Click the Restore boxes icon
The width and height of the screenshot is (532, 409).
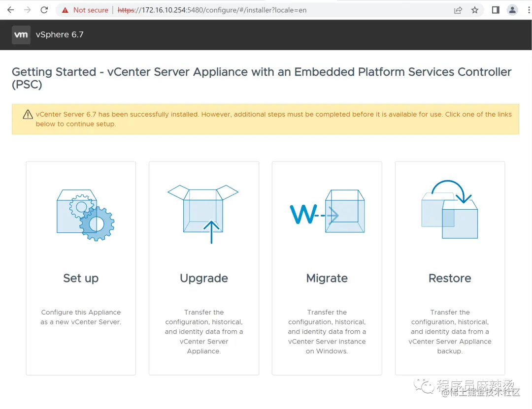coord(450,209)
